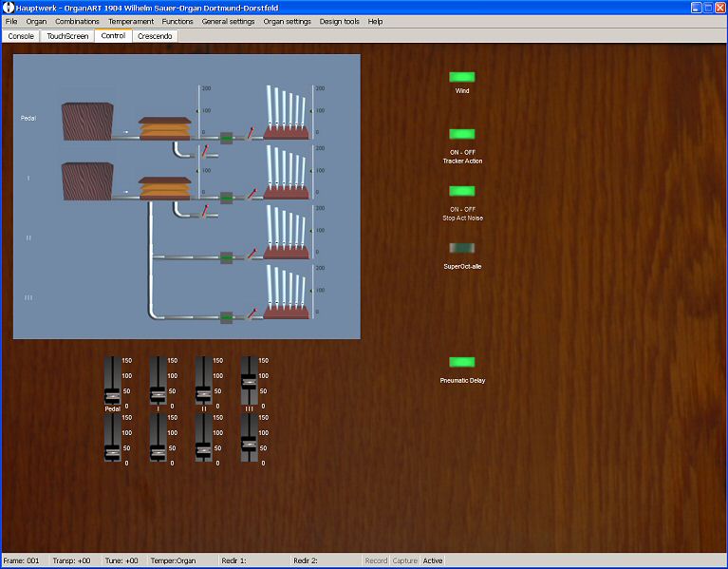Viewport: 728px width, 569px height.
Task: Click the green valve on the Pedal wind line
Action: pyautogui.click(x=226, y=138)
